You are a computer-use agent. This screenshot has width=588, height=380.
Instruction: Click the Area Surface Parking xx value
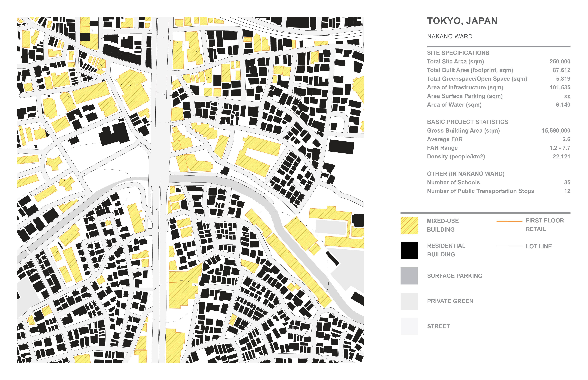567,96
